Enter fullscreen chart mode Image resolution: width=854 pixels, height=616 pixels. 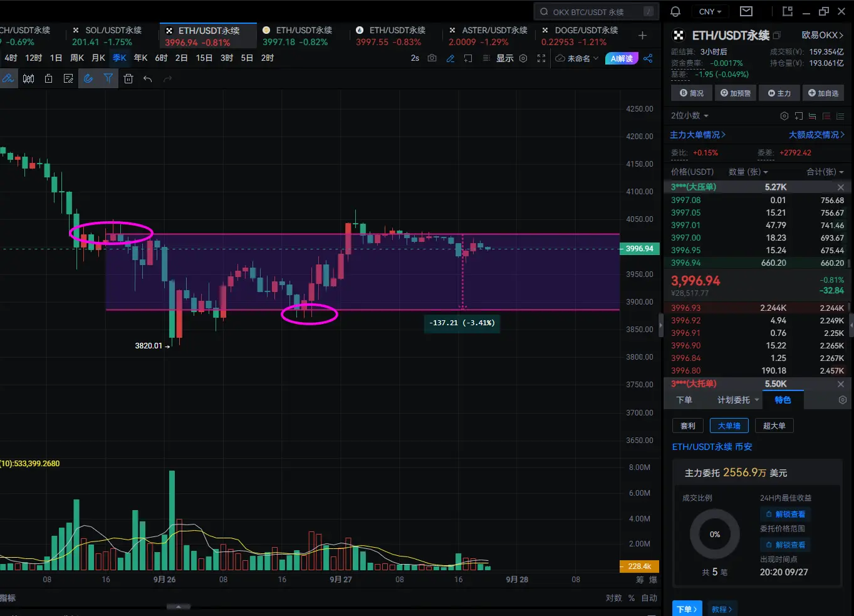541,58
